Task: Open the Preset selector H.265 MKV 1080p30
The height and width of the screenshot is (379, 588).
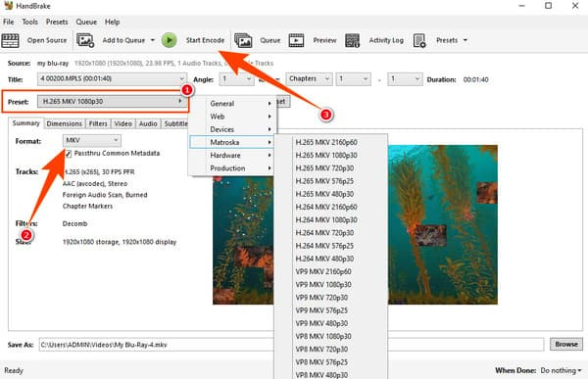Action: (112, 101)
